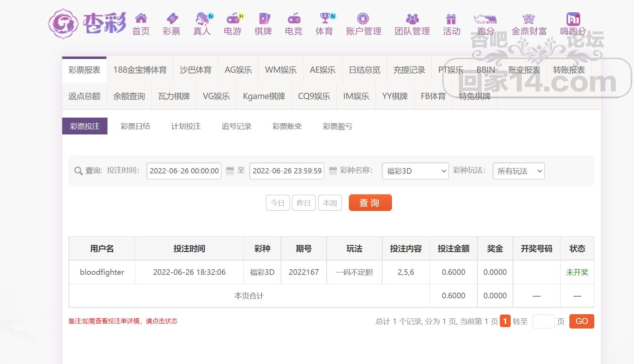Screen dimensions: 634x364
Task: Select the 真人 live casino icon
Action: click(x=202, y=18)
